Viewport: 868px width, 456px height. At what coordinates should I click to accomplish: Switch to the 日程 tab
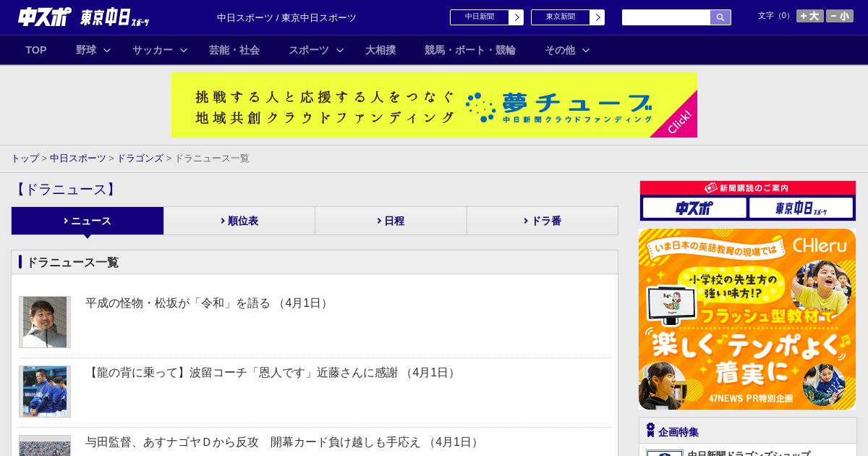(391, 221)
